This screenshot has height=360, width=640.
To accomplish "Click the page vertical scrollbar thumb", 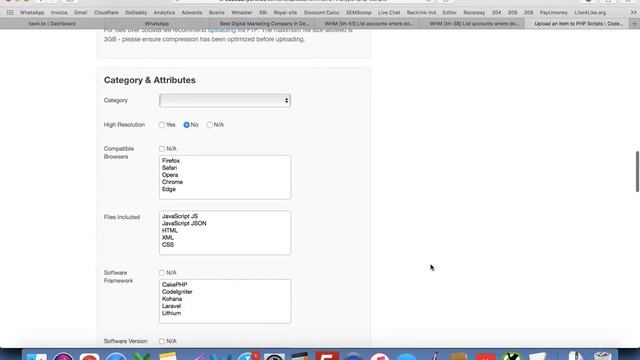I will [x=637, y=171].
